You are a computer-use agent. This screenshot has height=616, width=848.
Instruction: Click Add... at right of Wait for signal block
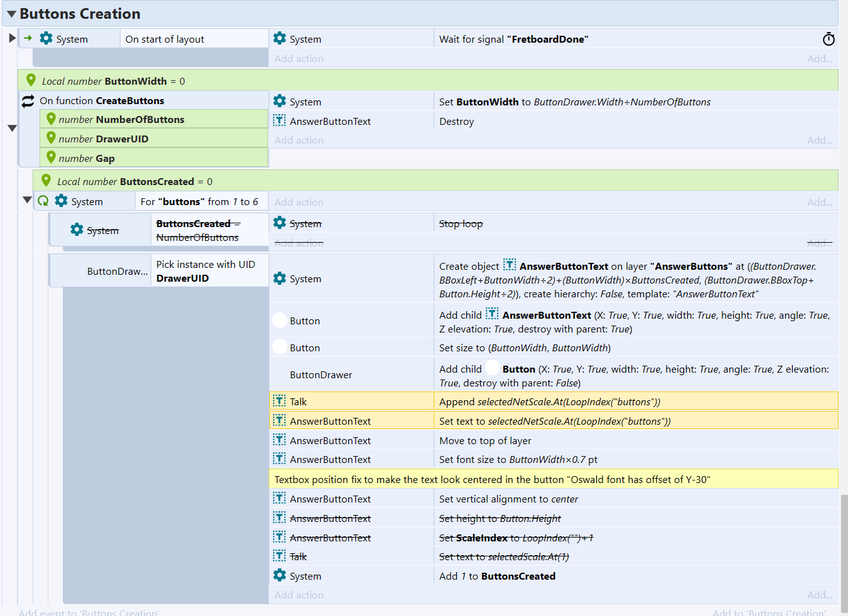click(820, 58)
